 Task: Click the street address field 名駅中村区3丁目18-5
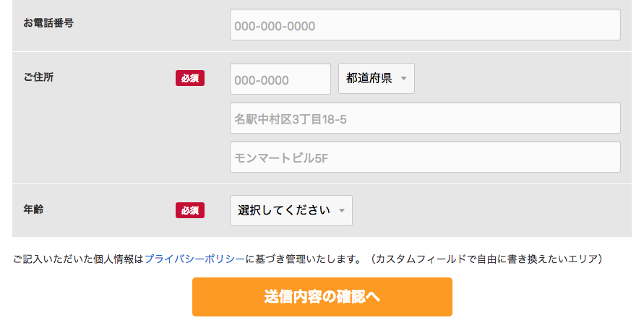pyautogui.click(x=425, y=118)
